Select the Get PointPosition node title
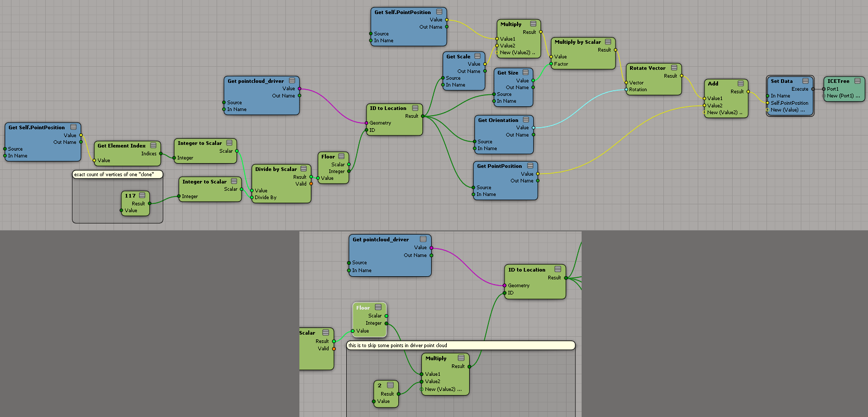 [x=499, y=166]
